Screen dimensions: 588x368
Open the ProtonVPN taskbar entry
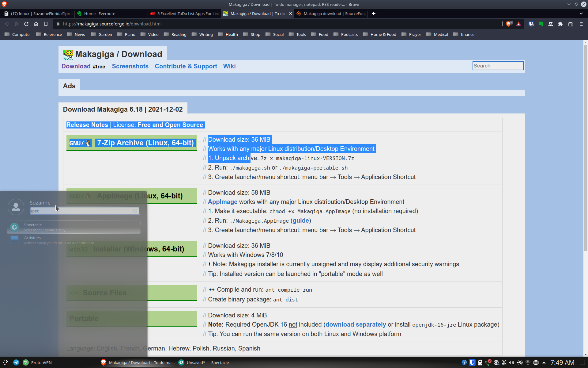[37, 362]
